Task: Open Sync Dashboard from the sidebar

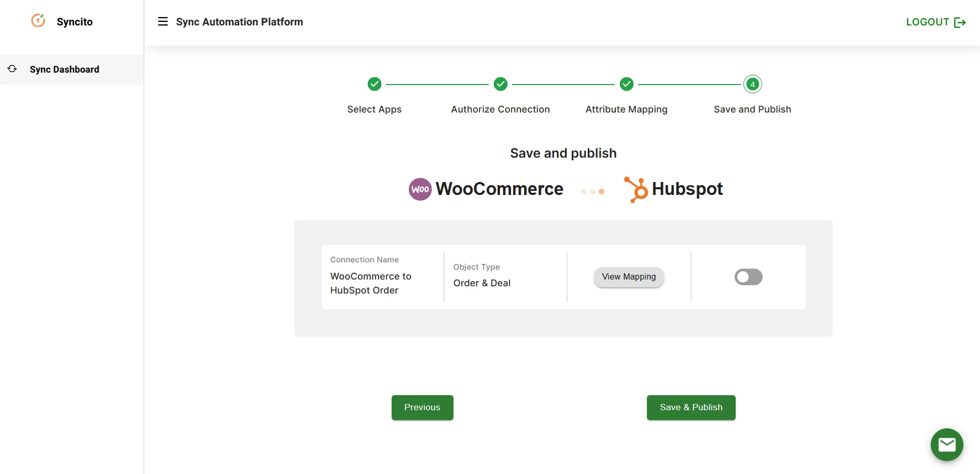Action: (x=64, y=69)
